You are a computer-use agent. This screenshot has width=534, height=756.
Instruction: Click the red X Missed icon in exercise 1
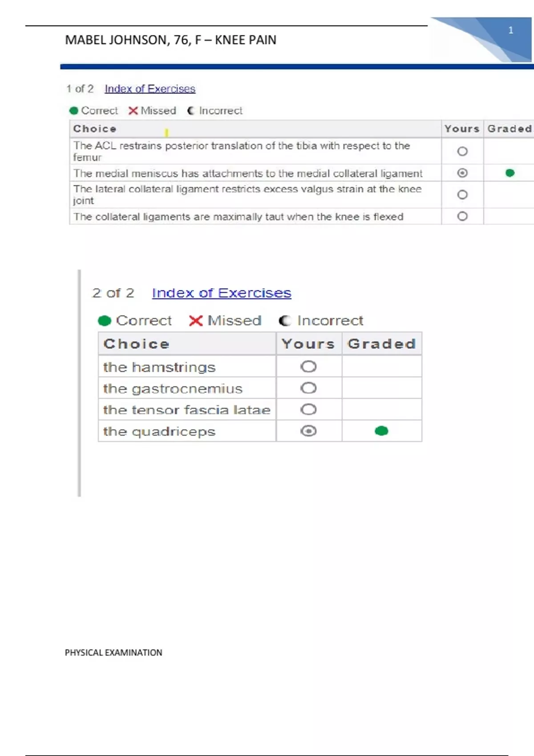[x=133, y=111]
